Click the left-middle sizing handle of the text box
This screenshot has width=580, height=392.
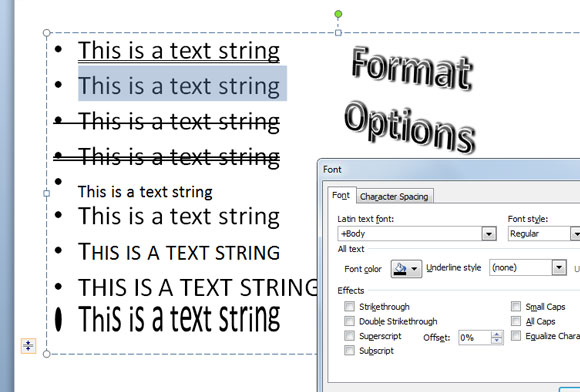(x=47, y=193)
